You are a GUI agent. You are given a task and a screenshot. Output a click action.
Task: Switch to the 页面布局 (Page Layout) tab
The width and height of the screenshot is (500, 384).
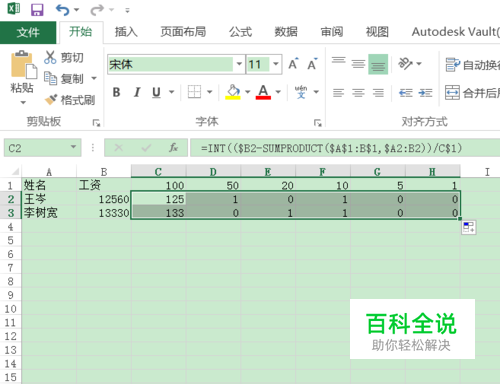(183, 32)
